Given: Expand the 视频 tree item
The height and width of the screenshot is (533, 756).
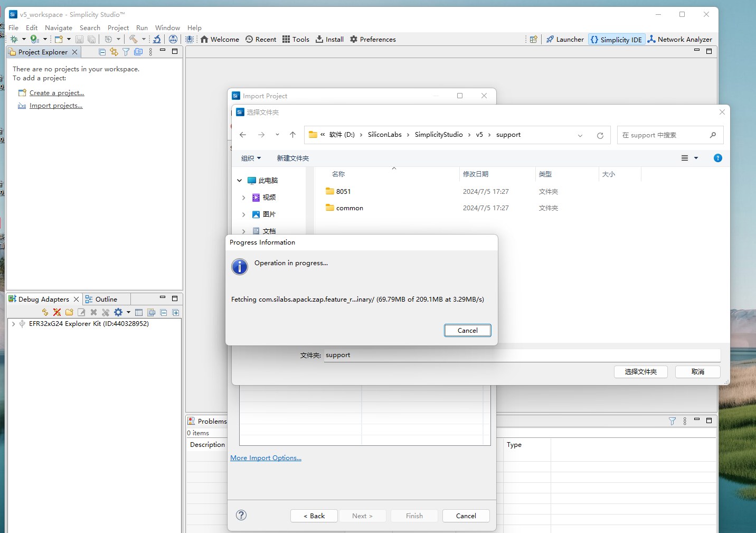Looking at the screenshot, I should point(243,198).
